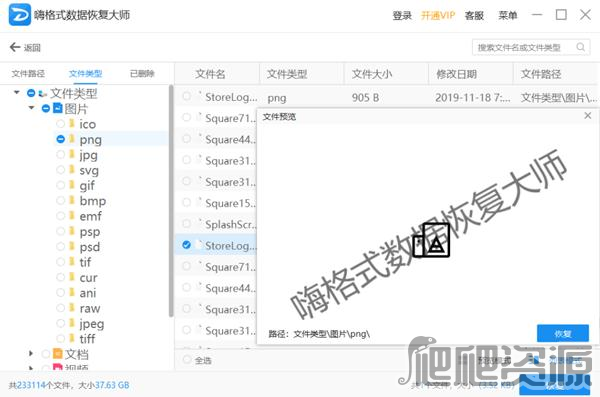Click the 905 B file size cell

[x=365, y=98]
